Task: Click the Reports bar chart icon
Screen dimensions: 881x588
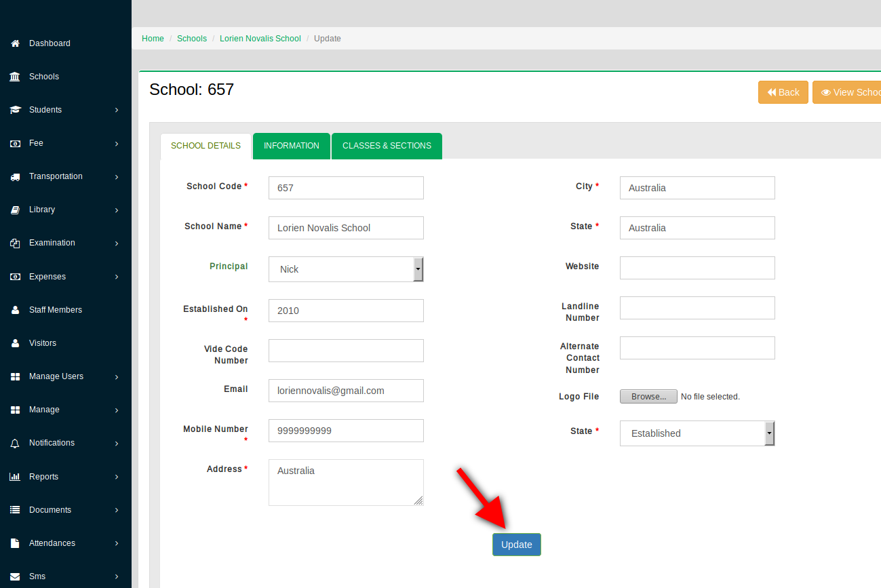Action: point(15,477)
